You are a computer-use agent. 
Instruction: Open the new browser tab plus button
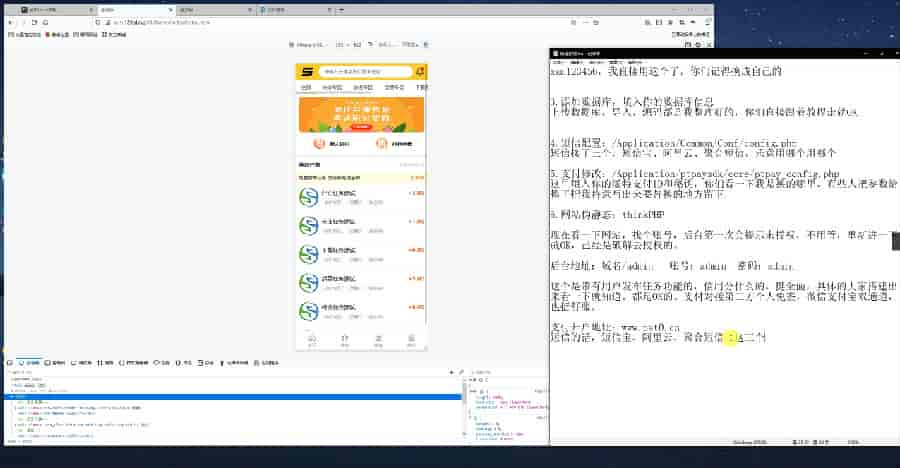[339, 7]
